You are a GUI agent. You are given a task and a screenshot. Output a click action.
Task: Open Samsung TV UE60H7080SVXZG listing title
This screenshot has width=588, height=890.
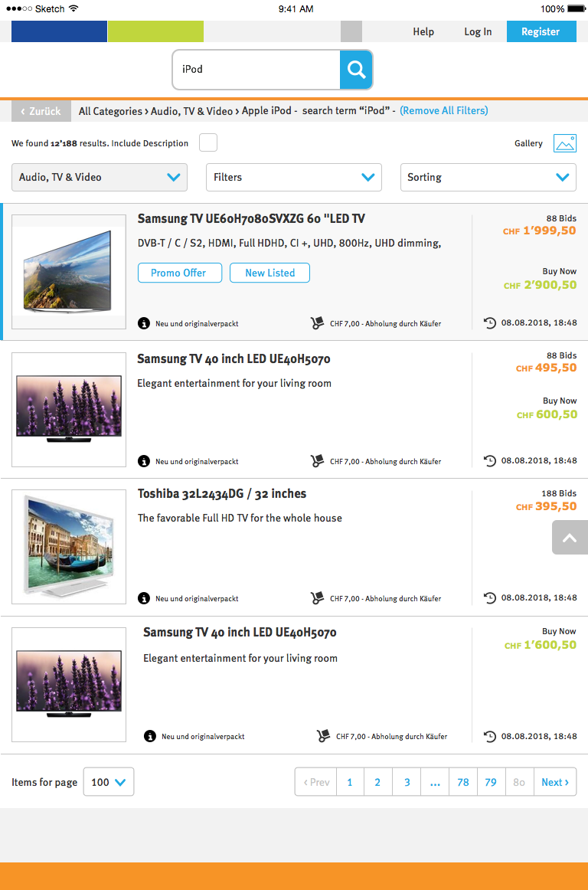point(251,218)
